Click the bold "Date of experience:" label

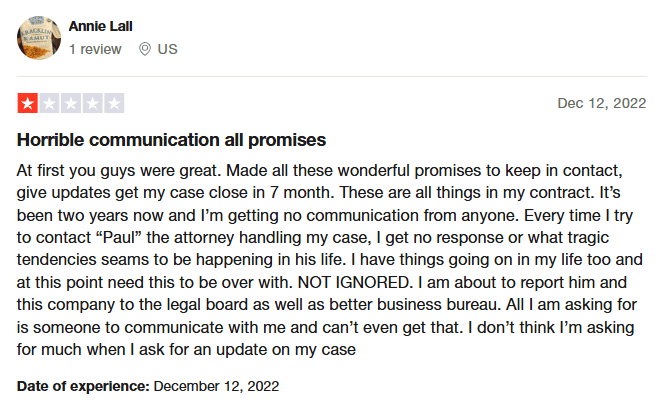coord(82,385)
